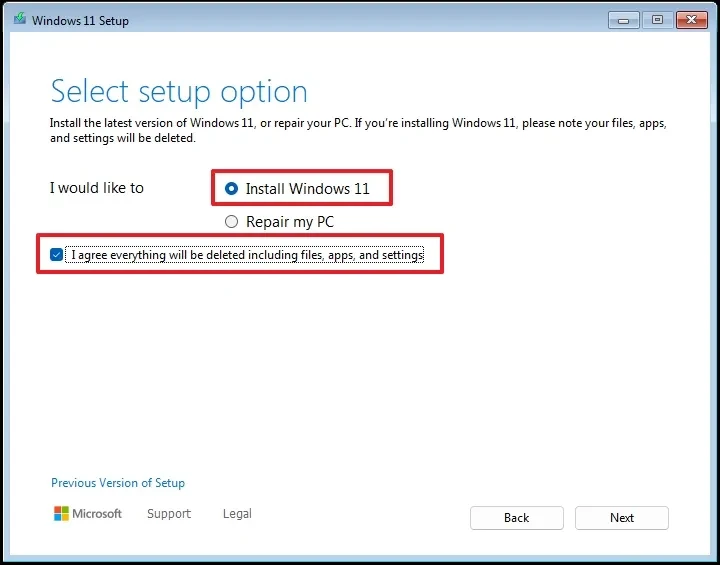Click the description paragraph under the heading
This screenshot has height=565, width=720.
click(x=358, y=131)
